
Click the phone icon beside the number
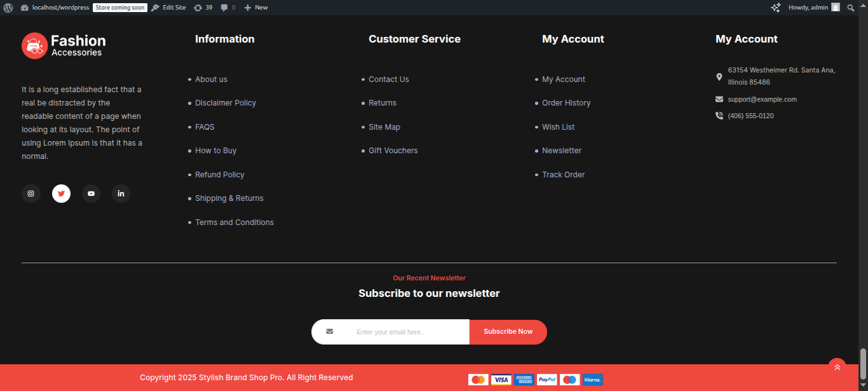[x=719, y=116]
